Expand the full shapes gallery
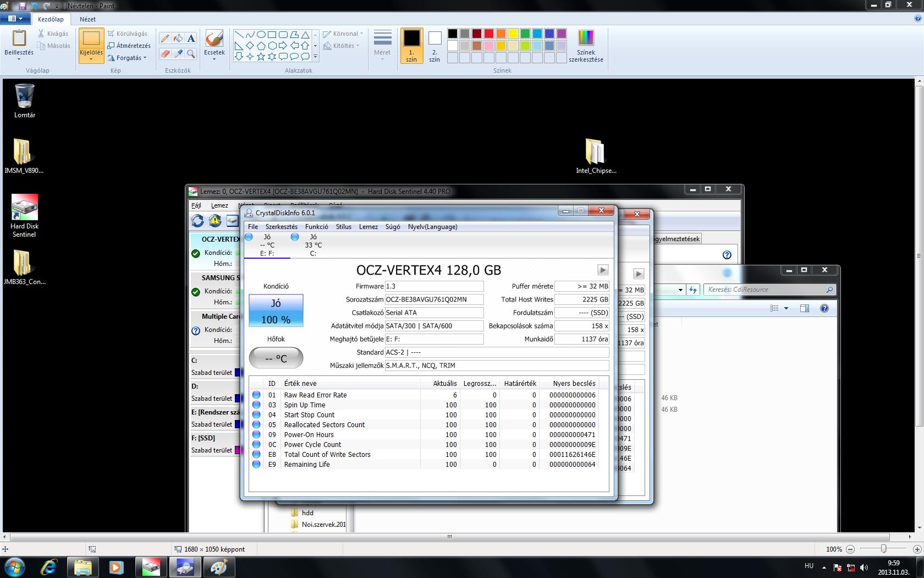The height and width of the screenshot is (578, 924). click(x=315, y=56)
